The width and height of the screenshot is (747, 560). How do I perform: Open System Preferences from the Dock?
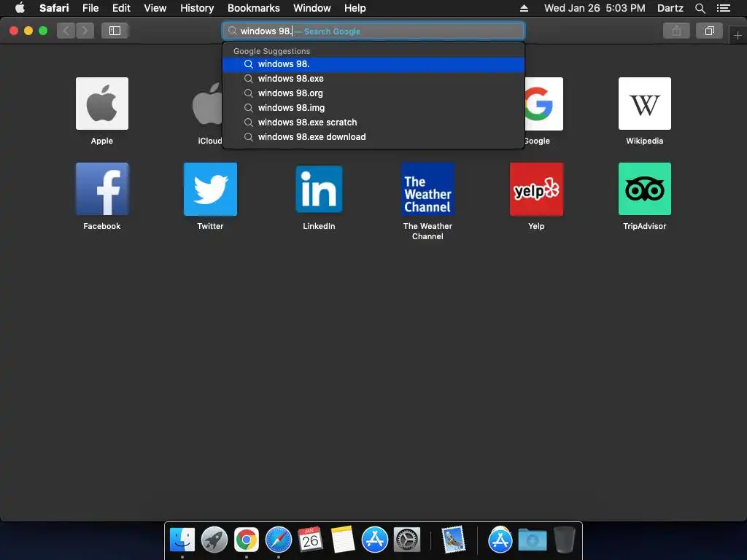(407, 540)
